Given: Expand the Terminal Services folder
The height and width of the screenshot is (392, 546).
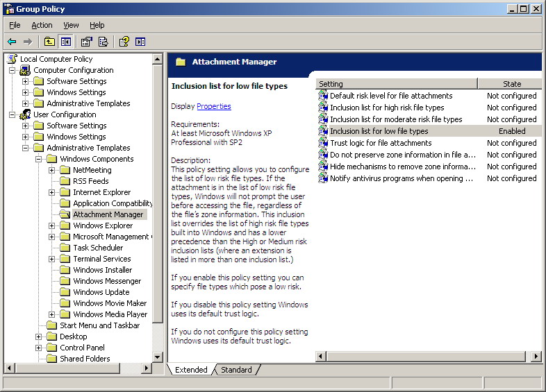Looking at the screenshot, I should tap(52, 259).
